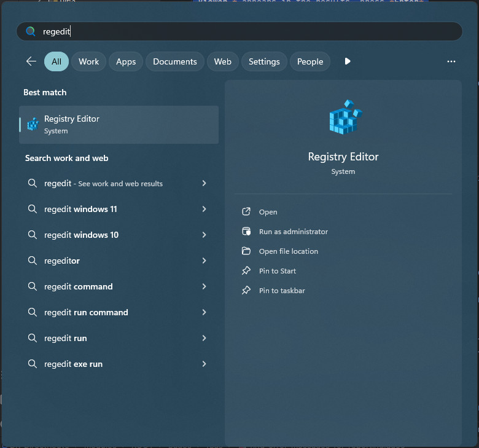Expand the 'regedit run' chevron
479x448 pixels.
(x=204, y=338)
